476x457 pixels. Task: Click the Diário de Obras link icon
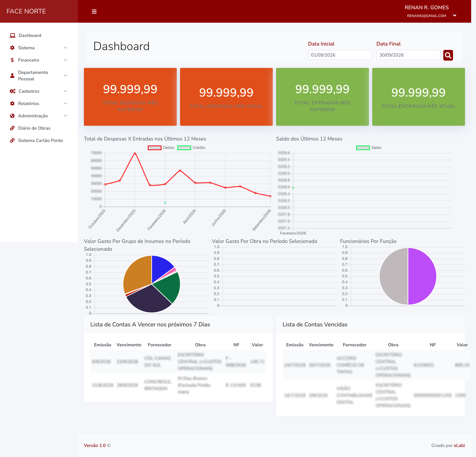[12, 128]
